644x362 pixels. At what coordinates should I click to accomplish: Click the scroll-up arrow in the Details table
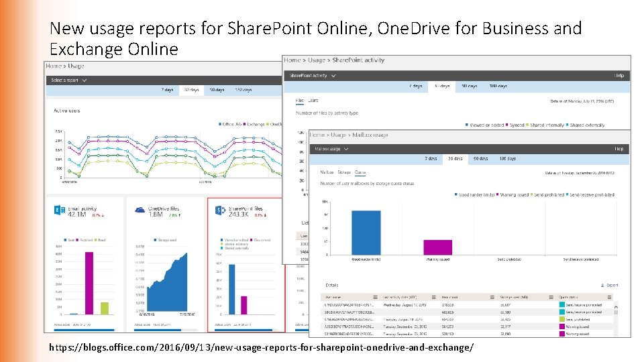click(x=616, y=306)
